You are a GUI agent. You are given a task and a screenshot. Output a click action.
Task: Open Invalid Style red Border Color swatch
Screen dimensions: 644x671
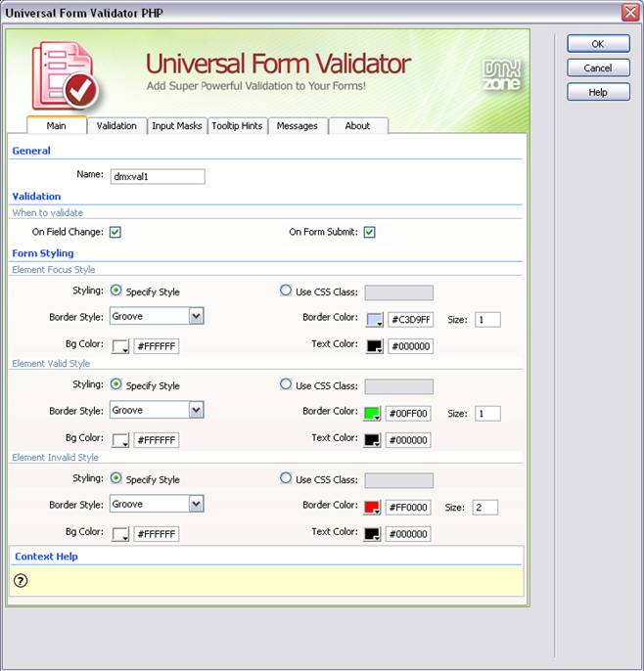[x=372, y=507]
